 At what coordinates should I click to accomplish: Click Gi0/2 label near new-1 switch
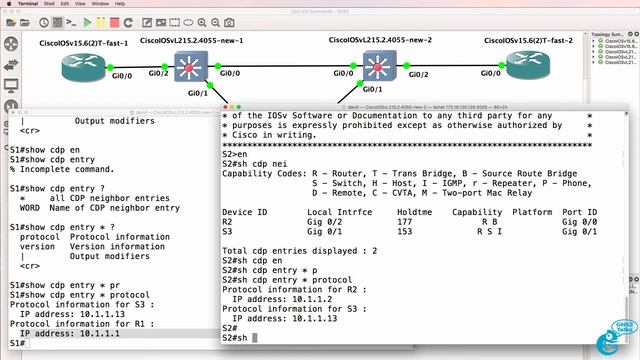(x=158, y=73)
